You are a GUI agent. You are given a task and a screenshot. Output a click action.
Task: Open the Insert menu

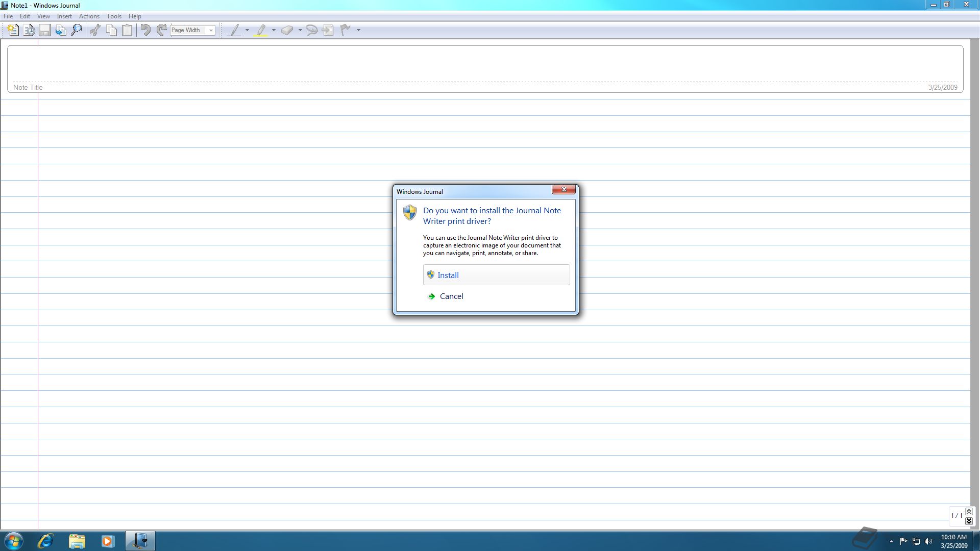(64, 16)
